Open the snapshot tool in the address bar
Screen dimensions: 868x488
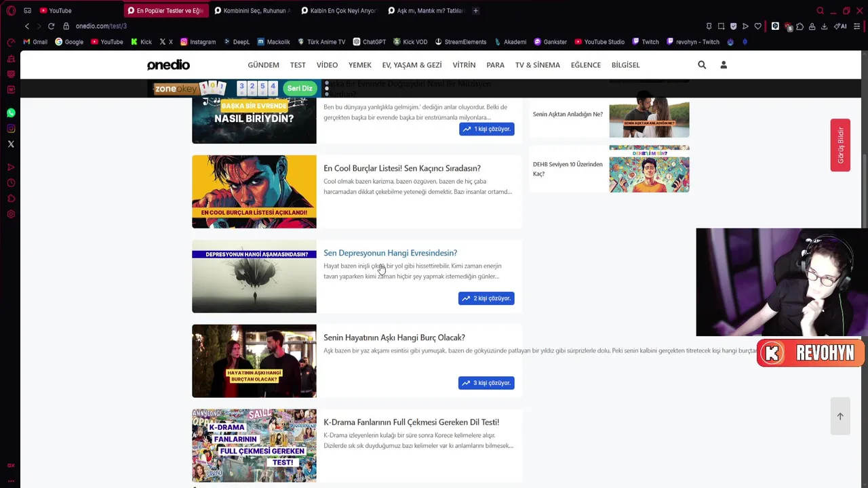tap(721, 26)
